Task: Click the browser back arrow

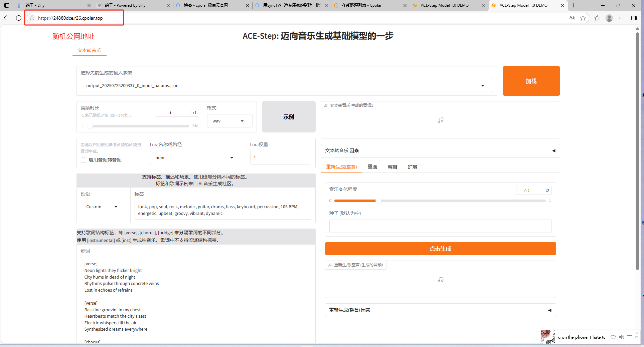Action: point(7,18)
